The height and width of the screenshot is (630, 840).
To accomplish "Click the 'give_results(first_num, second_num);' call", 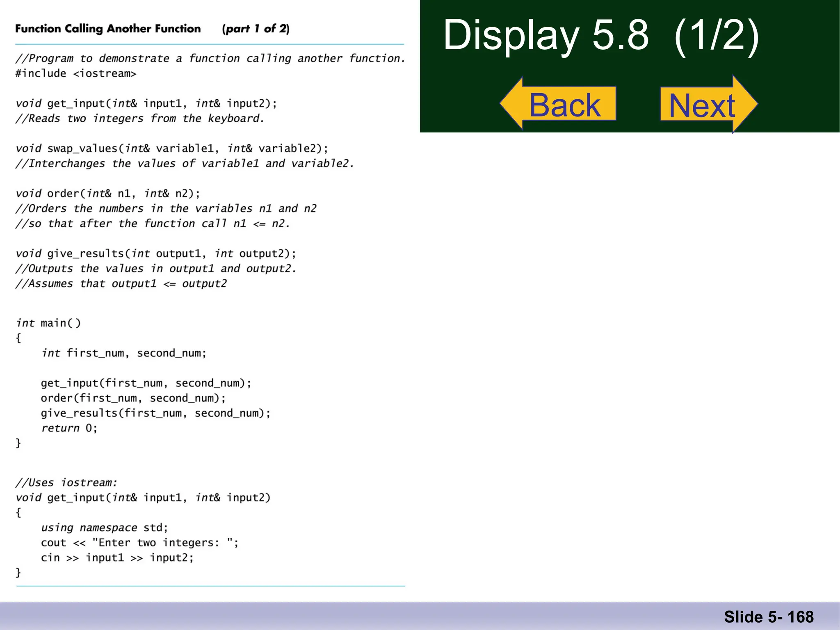I will [x=156, y=413].
